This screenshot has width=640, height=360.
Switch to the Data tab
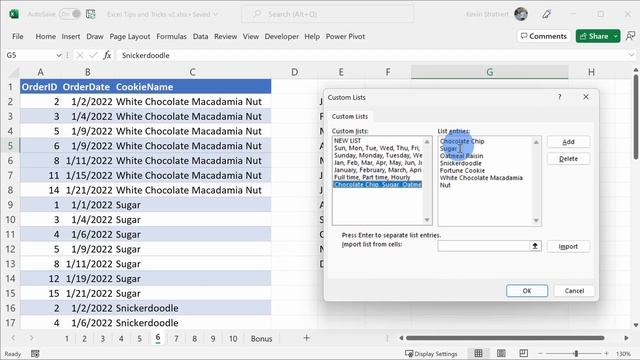pyautogui.click(x=200, y=36)
